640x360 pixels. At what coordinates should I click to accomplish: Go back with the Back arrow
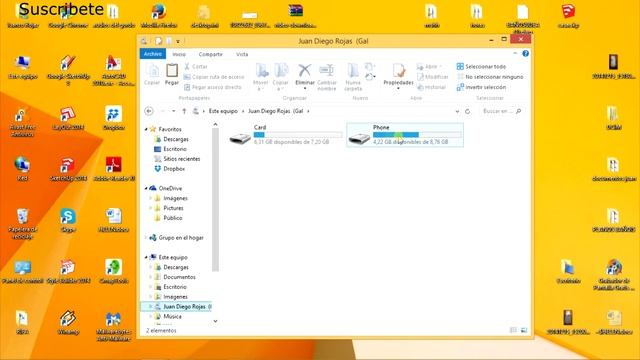149,111
